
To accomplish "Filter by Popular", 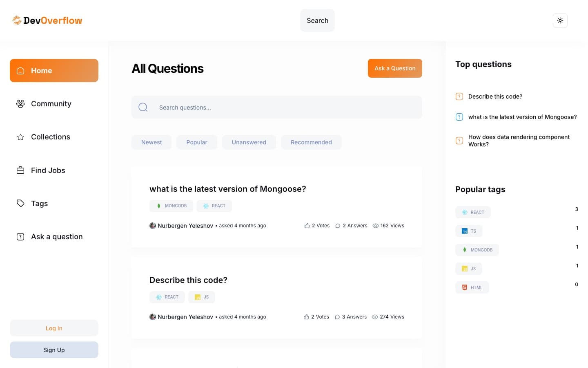I will click(x=197, y=142).
